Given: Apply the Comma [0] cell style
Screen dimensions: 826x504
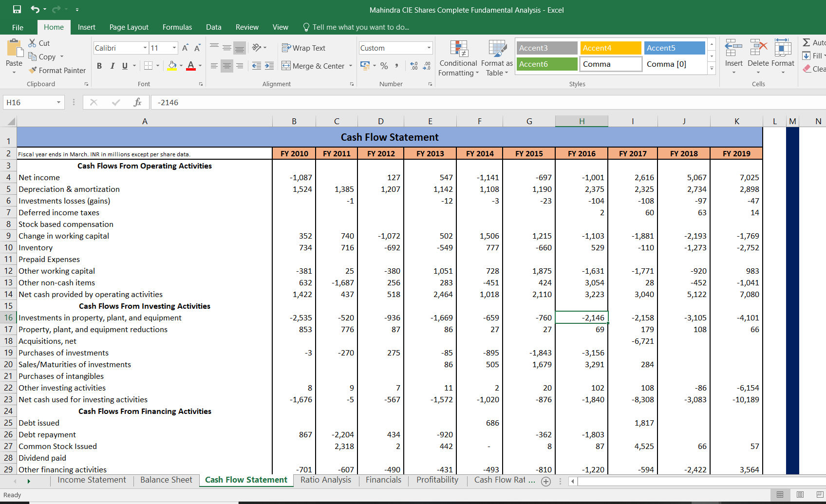Looking at the screenshot, I should 675,64.
